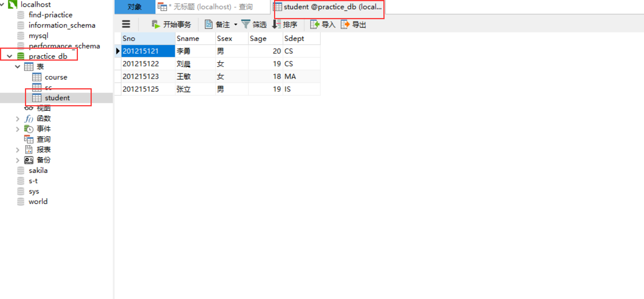
Task: Click the practice_db green database icon
Action: tap(21, 56)
